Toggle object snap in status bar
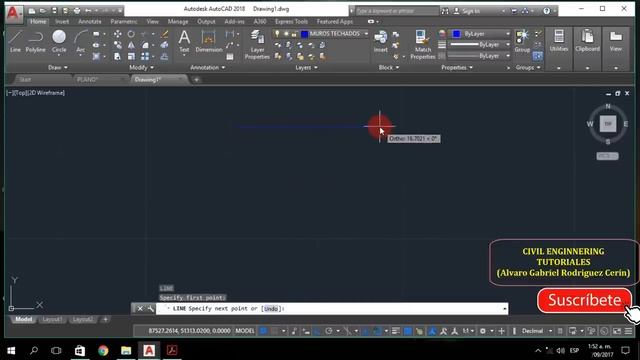 377,331
